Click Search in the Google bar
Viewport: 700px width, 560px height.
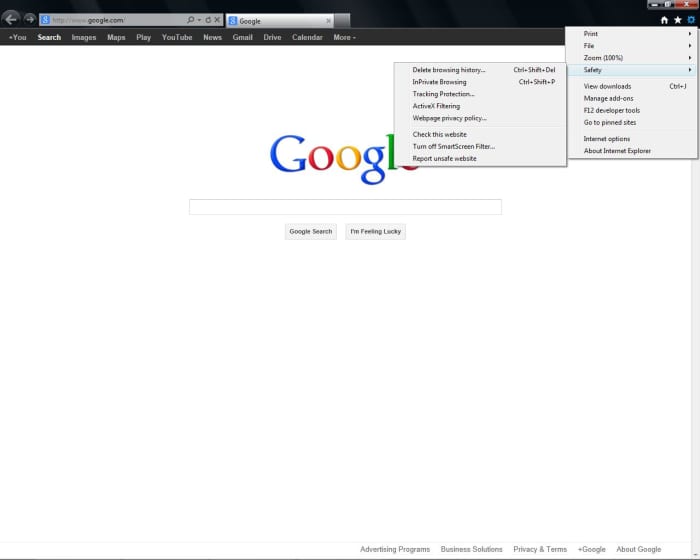49,38
